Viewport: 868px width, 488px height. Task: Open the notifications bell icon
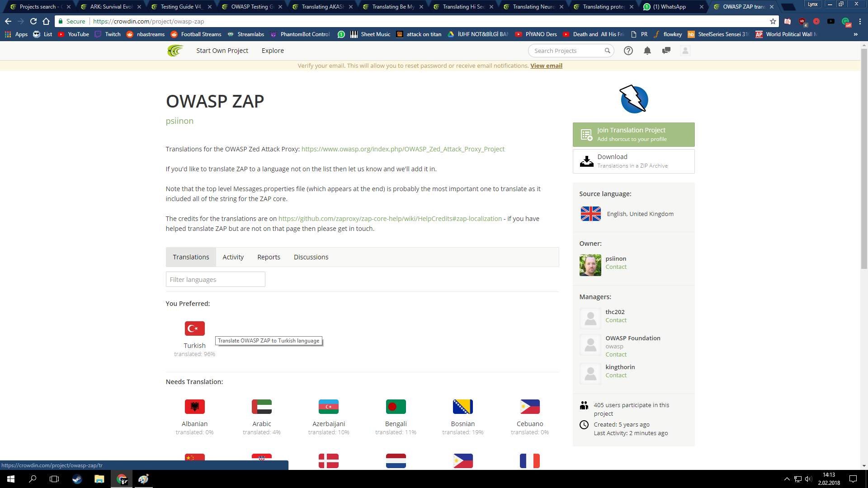point(647,51)
